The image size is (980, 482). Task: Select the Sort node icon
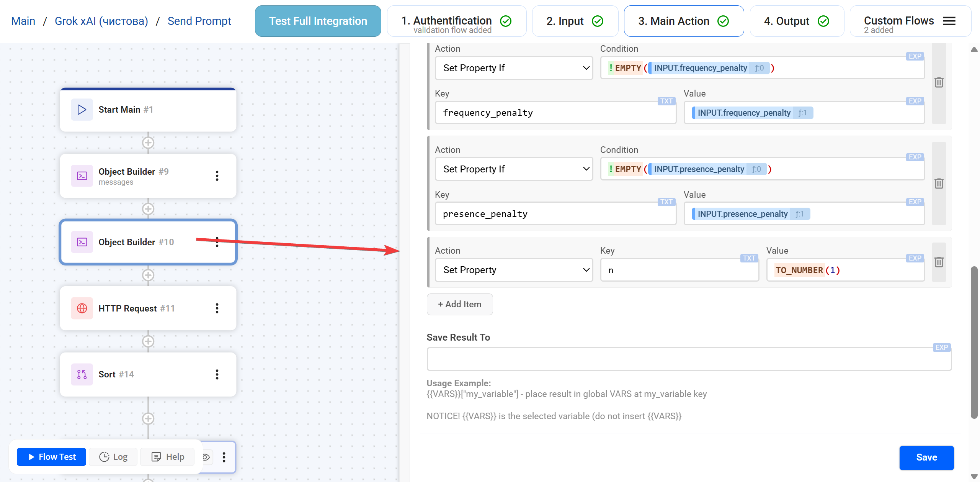click(x=82, y=374)
